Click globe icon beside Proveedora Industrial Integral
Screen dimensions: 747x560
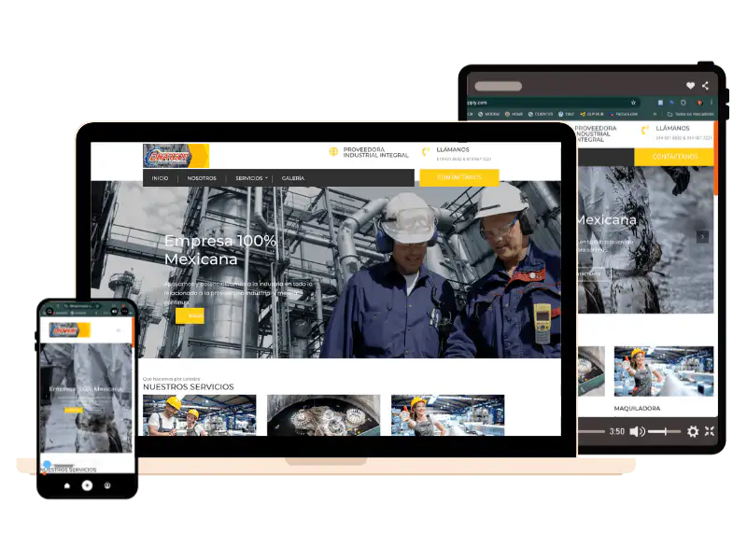(x=333, y=152)
